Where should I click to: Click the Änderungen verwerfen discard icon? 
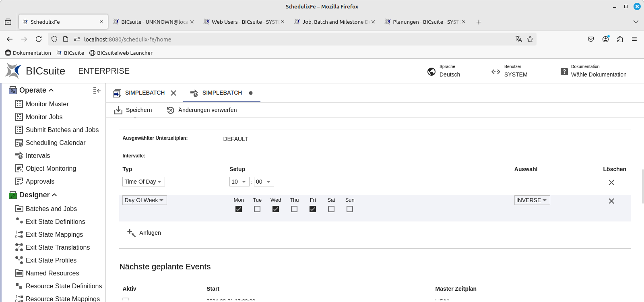pyautogui.click(x=171, y=110)
